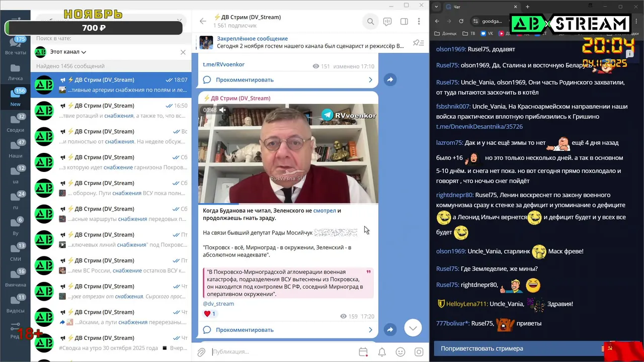Screen dimensions: 644x362
Task: Toggle silent broadcast bell icon
Action: (x=382, y=352)
